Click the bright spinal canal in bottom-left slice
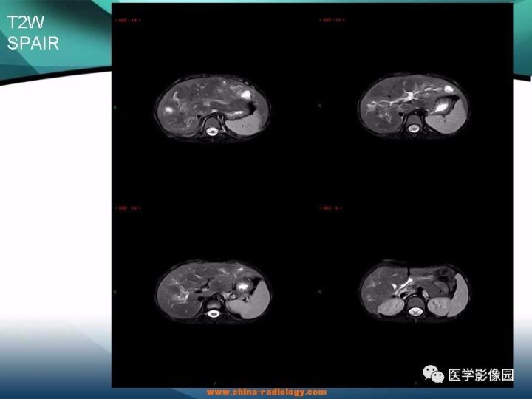This screenshot has height=399, width=532. tap(214, 313)
